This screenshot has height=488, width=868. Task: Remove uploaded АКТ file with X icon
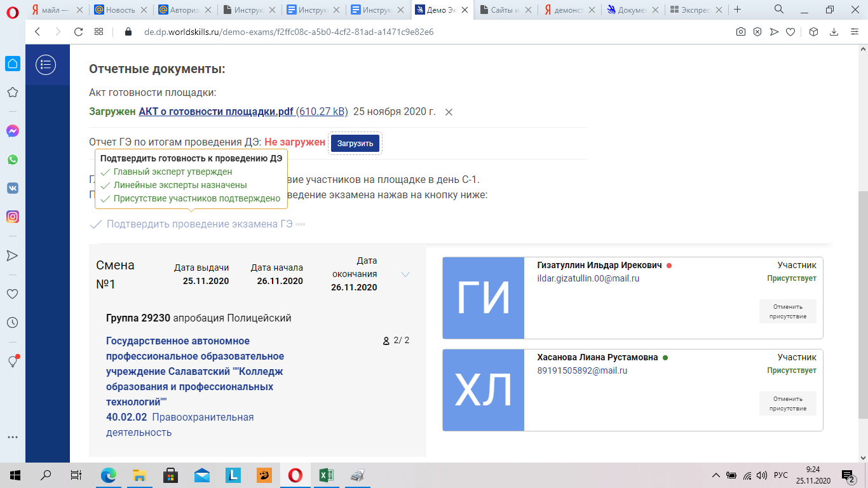[x=449, y=112]
